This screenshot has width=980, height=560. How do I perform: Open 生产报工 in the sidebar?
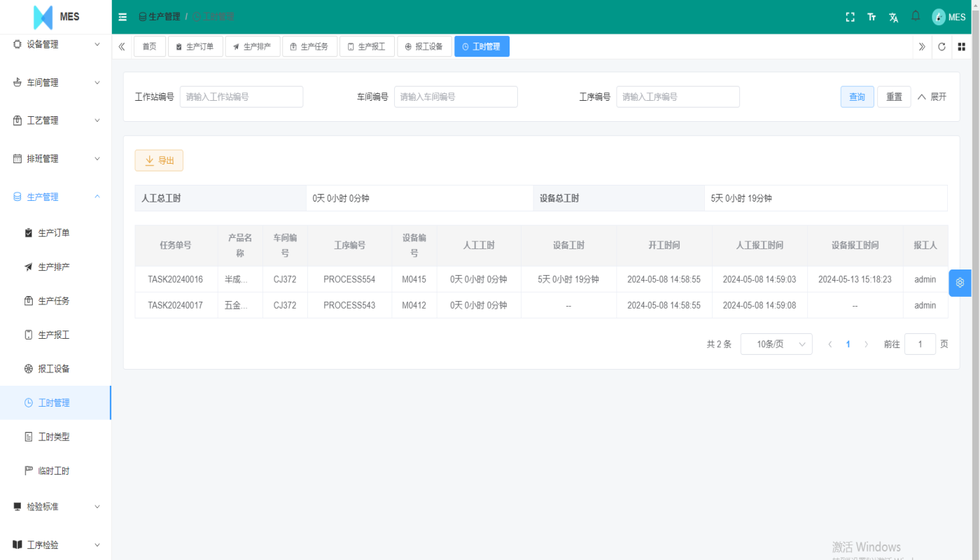pyautogui.click(x=56, y=335)
